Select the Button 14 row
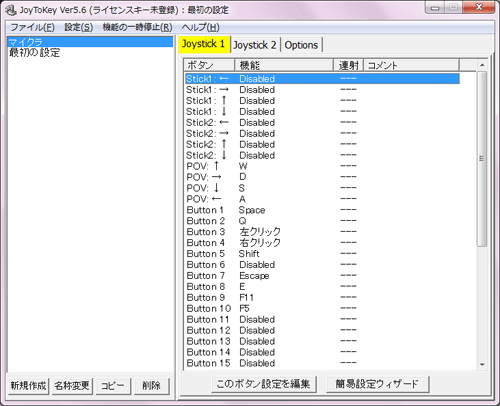Screen dimensions: 500x406 (x=322, y=352)
